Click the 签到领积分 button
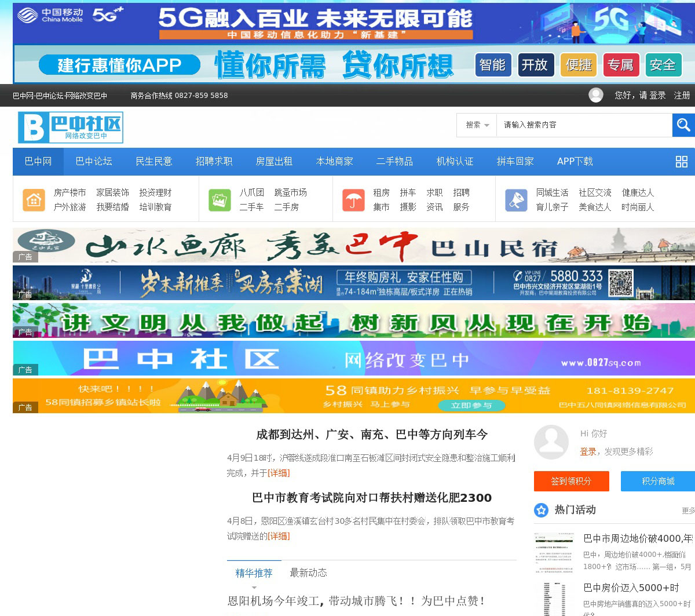Image resolution: width=695 pixels, height=616 pixels. pos(572,481)
